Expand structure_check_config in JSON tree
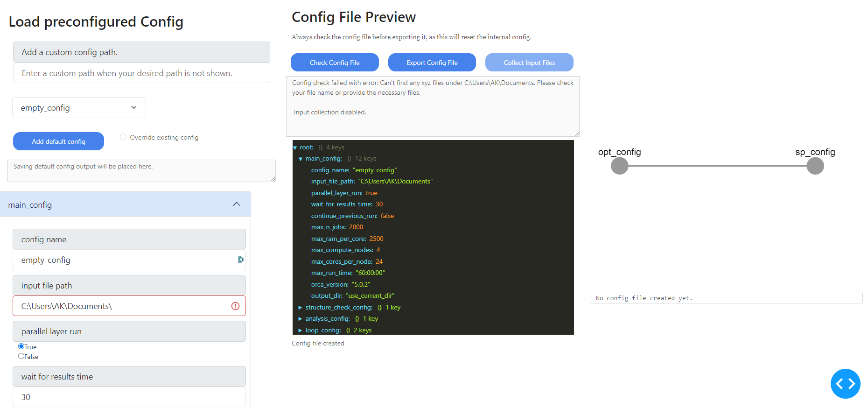The height and width of the screenshot is (408, 868). pyautogui.click(x=301, y=307)
